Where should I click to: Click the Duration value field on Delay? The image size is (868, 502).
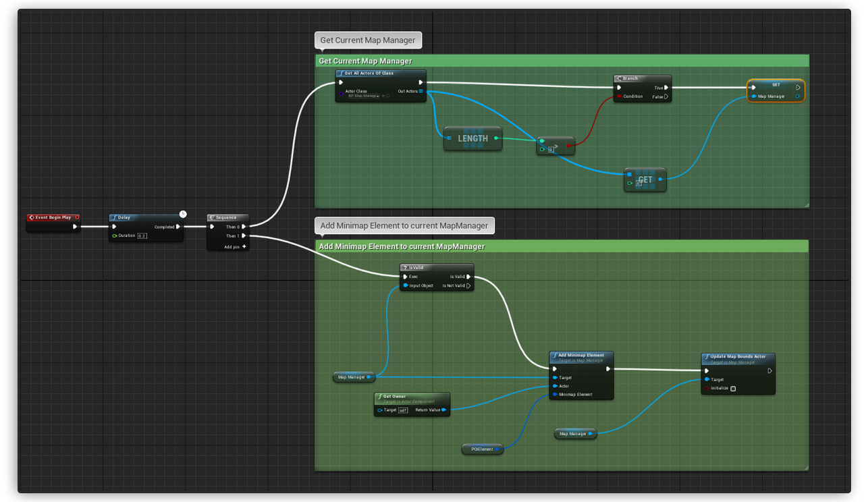point(142,236)
